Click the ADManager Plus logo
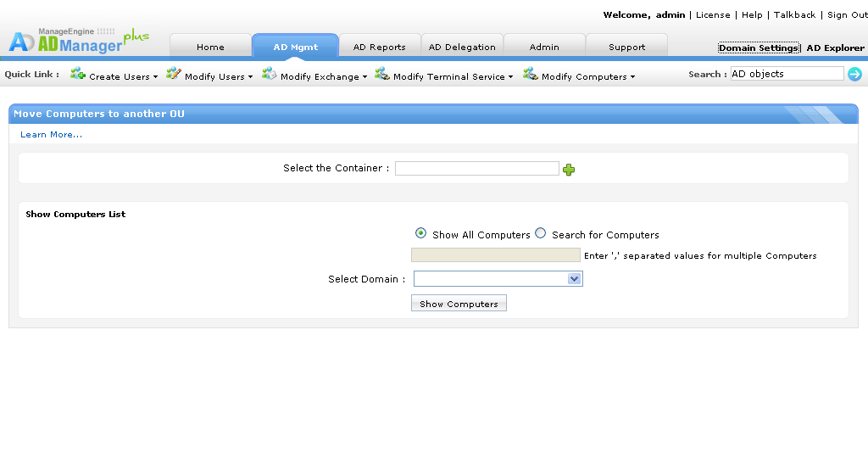This screenshot has height=464, width=868. [x=78, y=40]
